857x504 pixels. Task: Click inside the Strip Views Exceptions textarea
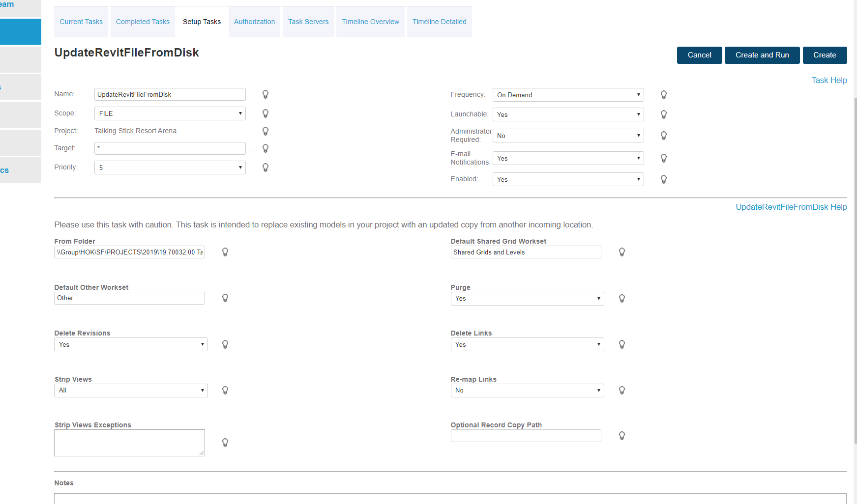pos(129,443)
